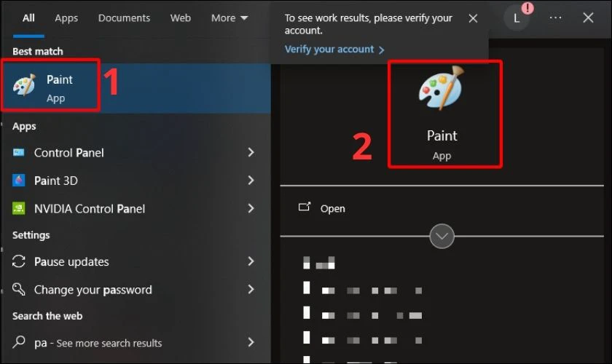The width and height of the screenshot is (612, 364).
Task: Click the Control Panel app icon
Action: click(19, 153)
